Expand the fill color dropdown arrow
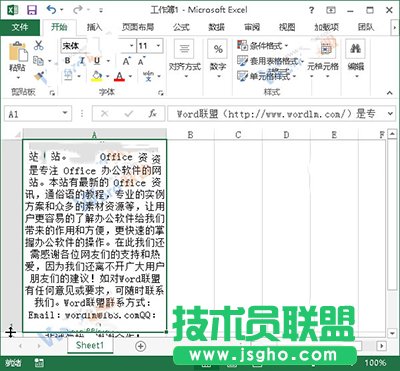Image resolution: width=400 pixels, height=371 pixels. pos(108,76)
